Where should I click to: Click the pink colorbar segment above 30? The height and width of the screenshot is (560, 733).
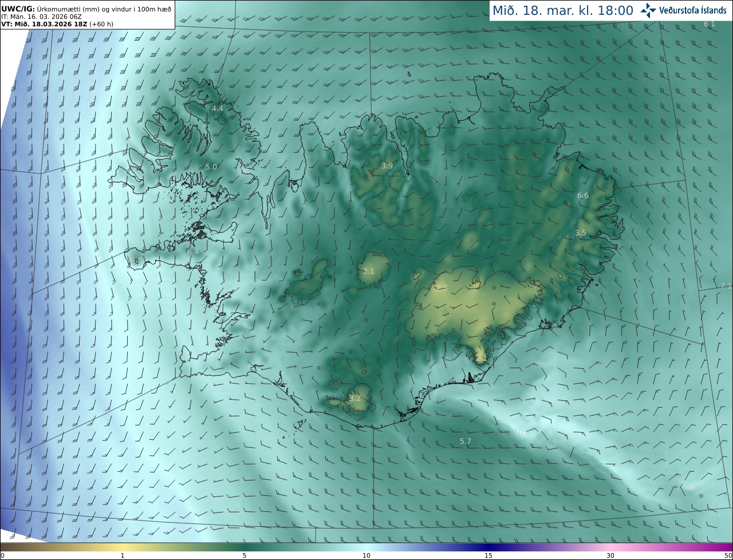coord(610,547)
